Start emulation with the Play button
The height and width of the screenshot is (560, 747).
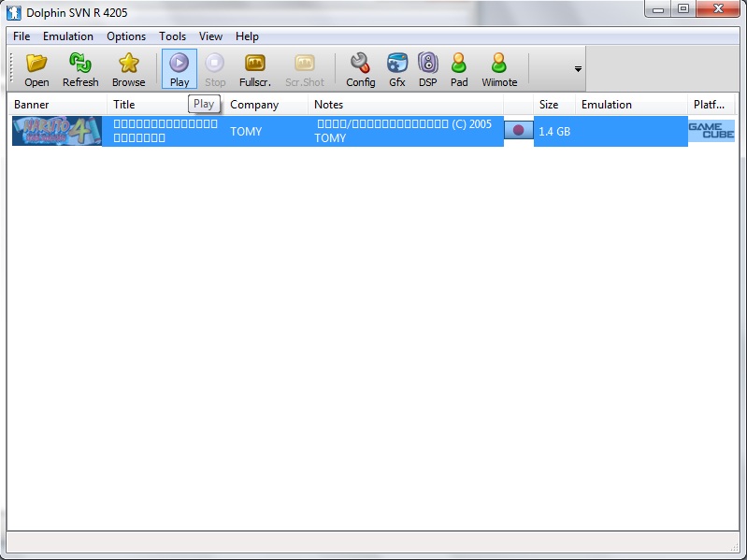[x=180, y=69]
